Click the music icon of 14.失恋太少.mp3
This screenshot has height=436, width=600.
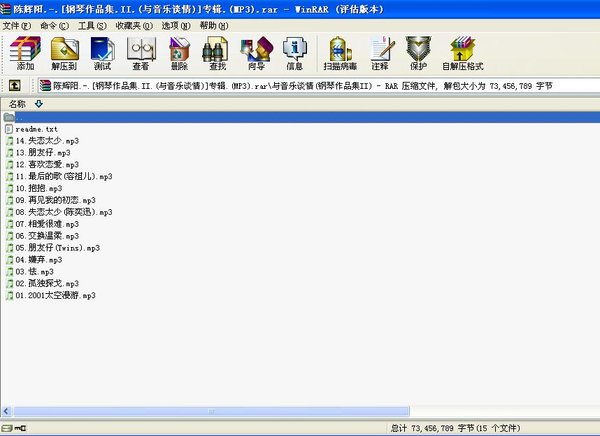pyautogui.click(x=10, y=141)
